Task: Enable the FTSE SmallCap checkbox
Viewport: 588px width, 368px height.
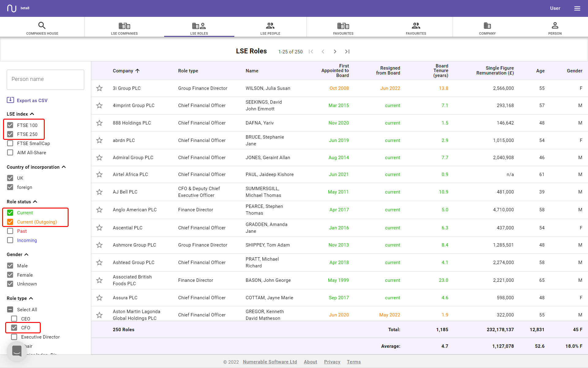Action: (x=10, y=143)
